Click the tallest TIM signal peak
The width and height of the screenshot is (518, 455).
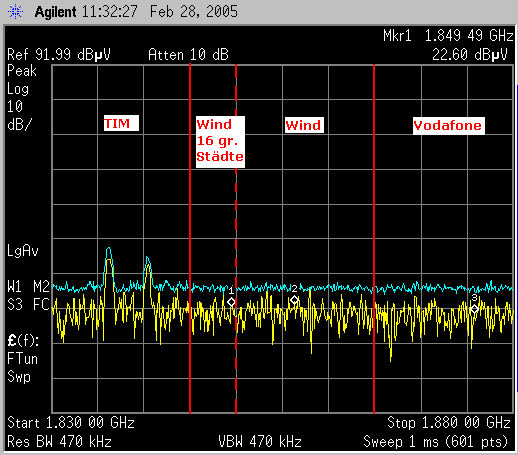pyautogui.click(x=108, y=253)
